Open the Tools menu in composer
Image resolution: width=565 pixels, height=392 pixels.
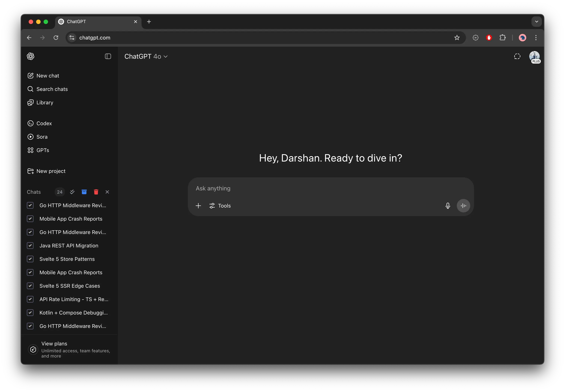tap(220, 206)
